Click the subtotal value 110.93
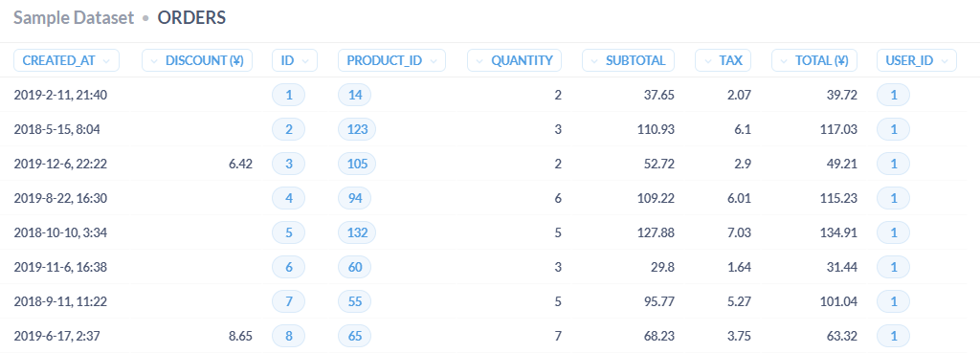 [x=657, y=129]
